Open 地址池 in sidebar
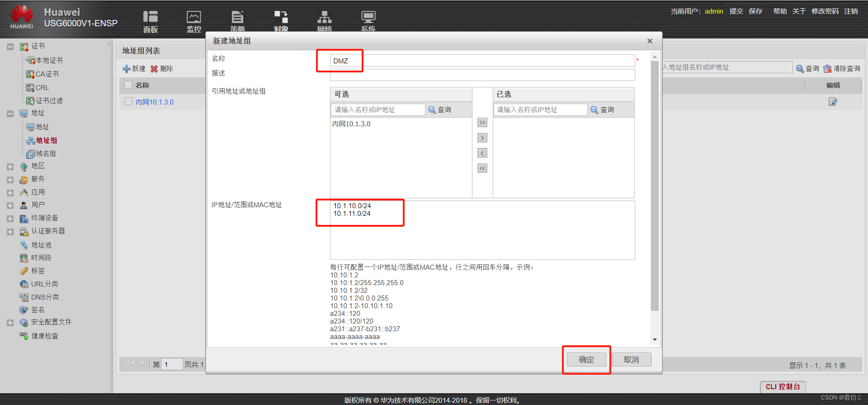Image resolution: width=868 pixels, height=405 pixels. point(41,245)
